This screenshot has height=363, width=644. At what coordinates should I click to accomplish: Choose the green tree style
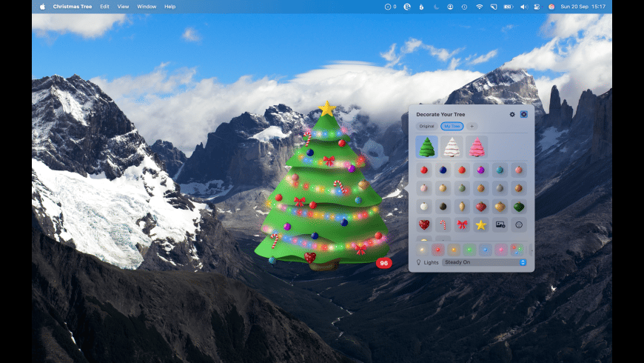click(x=426, y=147)
